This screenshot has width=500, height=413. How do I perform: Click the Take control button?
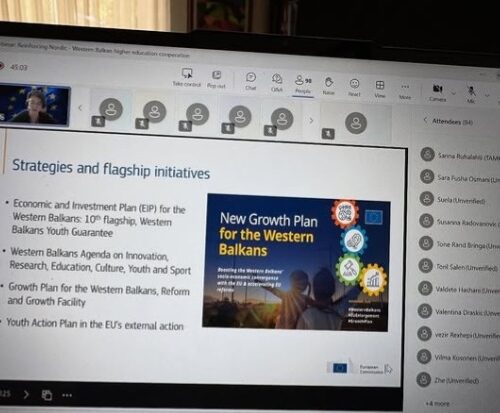[x=187, y=78]
